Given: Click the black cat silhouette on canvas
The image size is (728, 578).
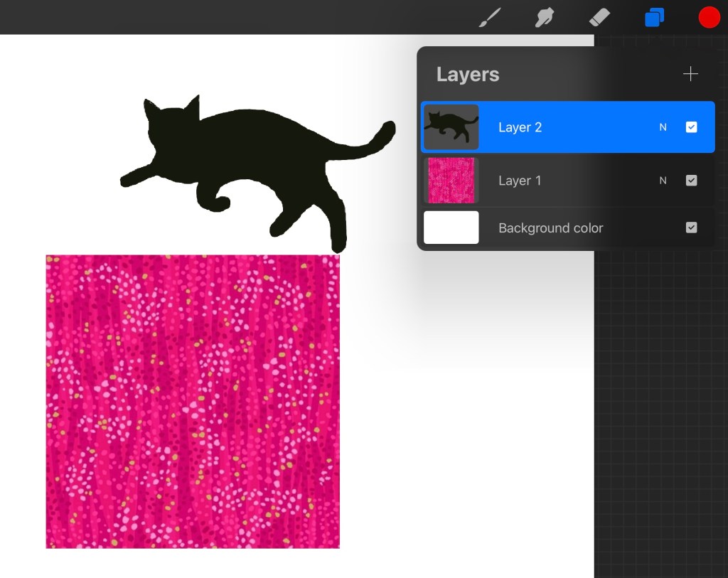Looking at the screenshot, I should pyautogui.click(x=242, y=153).
